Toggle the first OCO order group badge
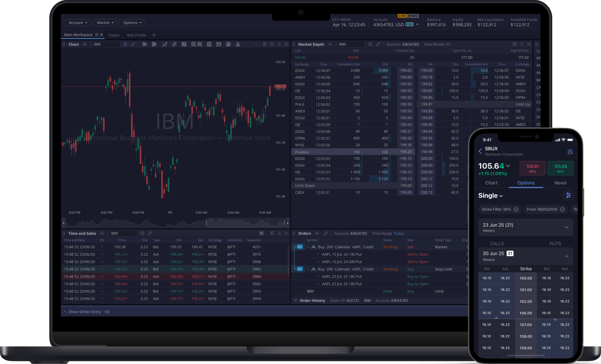The height and width of the screenshot is (364, 601). click(x=300, y=247)
